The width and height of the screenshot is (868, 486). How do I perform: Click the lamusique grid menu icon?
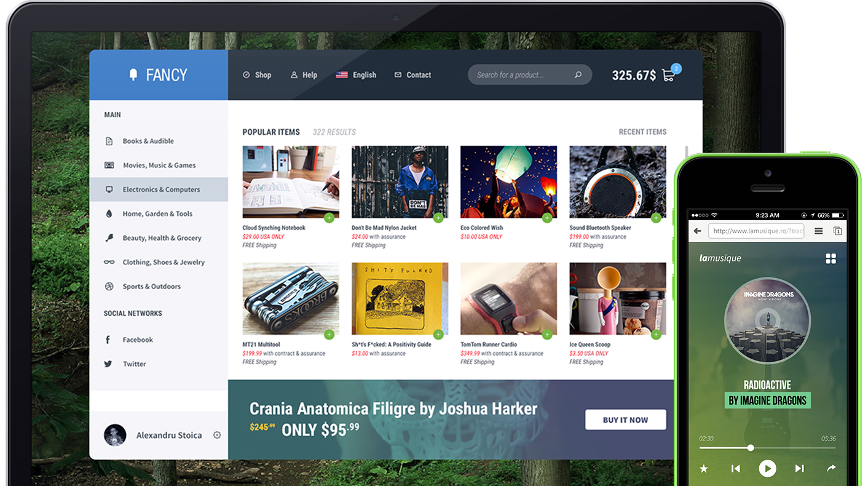[x=831, y=258]
